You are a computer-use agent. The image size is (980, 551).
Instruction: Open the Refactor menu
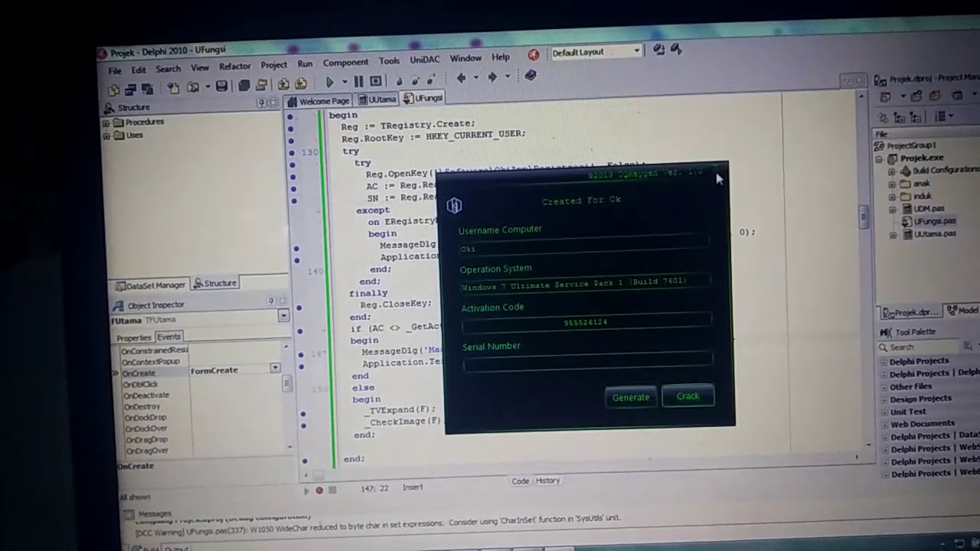235,67
